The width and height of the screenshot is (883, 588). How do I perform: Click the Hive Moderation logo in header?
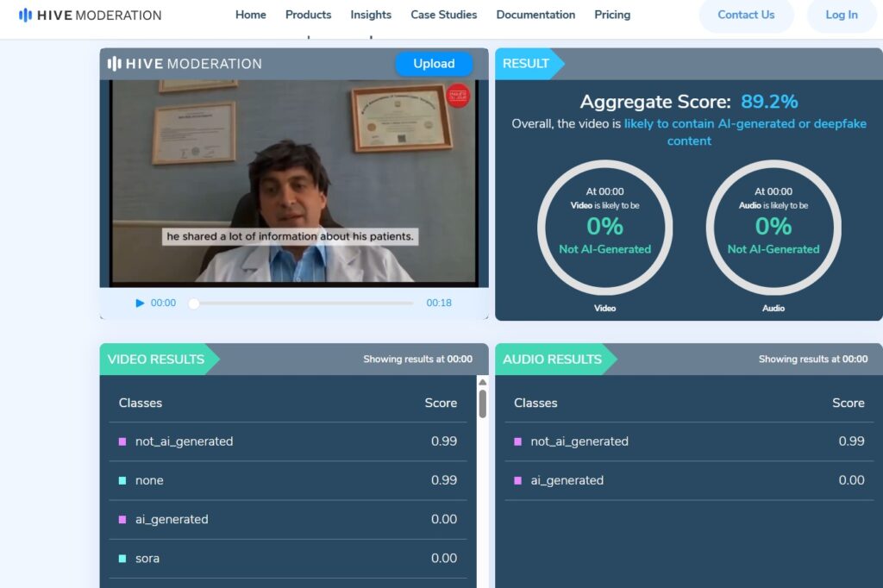coord(90,16)
